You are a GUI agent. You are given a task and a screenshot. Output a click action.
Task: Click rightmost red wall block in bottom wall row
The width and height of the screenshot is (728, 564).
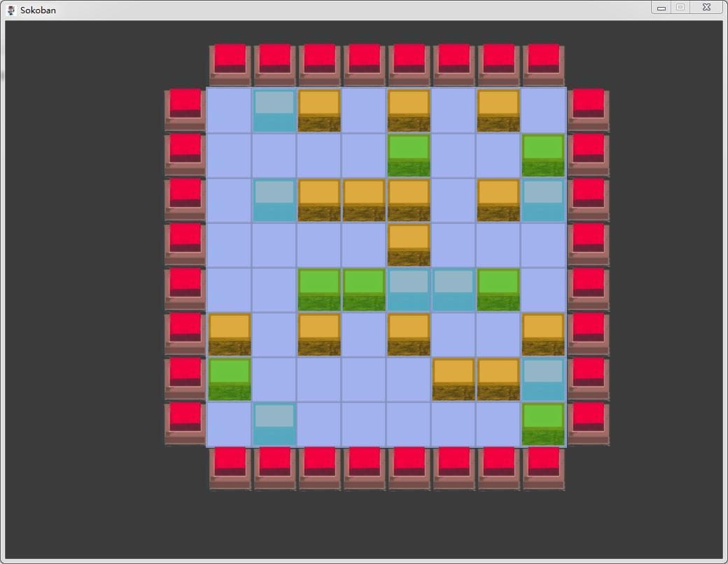[543, 468]
